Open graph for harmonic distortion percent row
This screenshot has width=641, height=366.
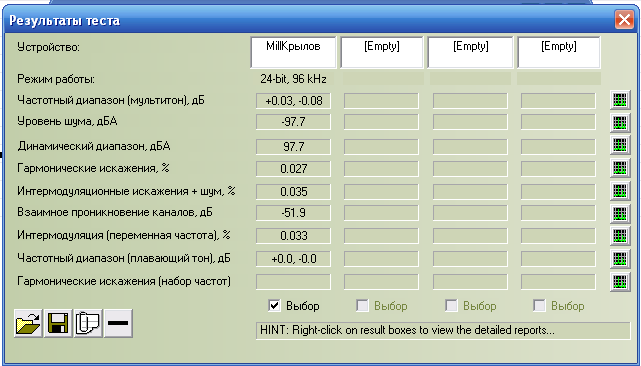(x=620, y=167)
